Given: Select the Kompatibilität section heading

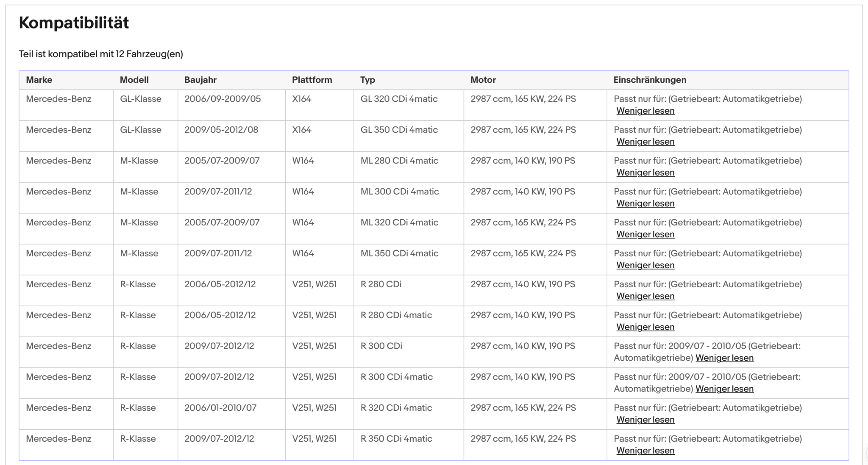Looking at the screenshot, I should [74, 22].
